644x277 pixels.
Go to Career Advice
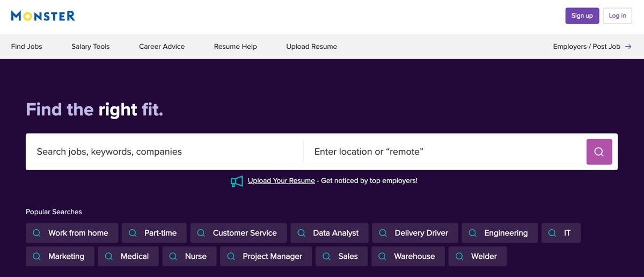pos(162,47)
